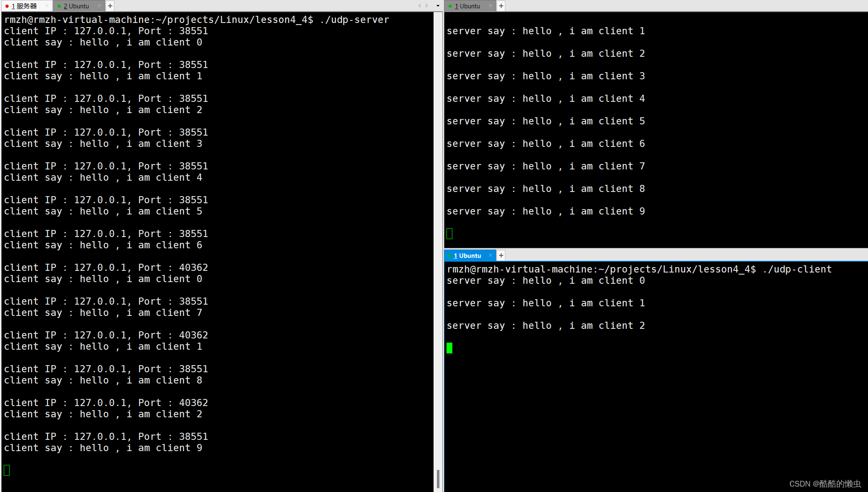Image resolution: width=868 pixels, height=492 pixels.
Task: Click 'client say : hello , i am client 4' line
Action: [103, 177]
